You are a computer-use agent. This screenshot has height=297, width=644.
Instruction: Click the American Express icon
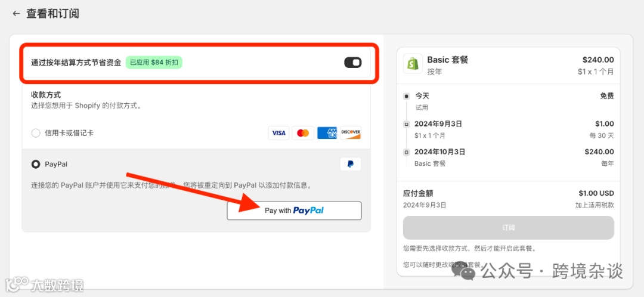click(x=327, y=133)
